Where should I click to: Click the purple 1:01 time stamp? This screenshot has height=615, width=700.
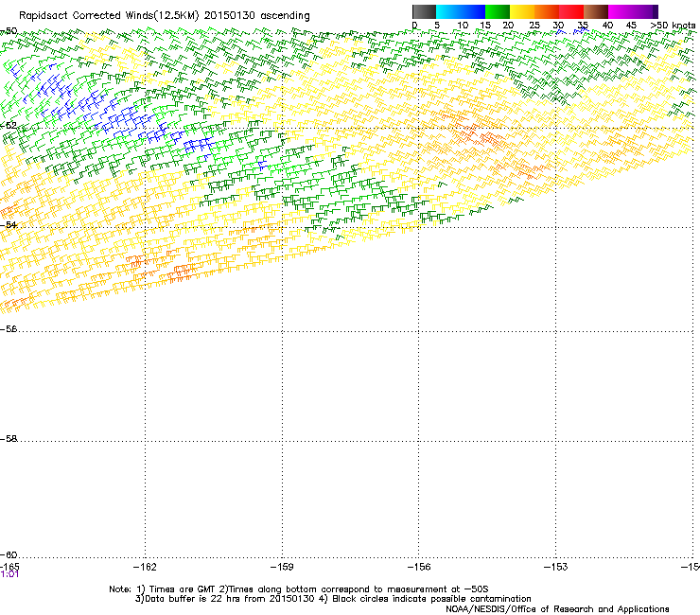pyautogui.click(x=9, y=574)
